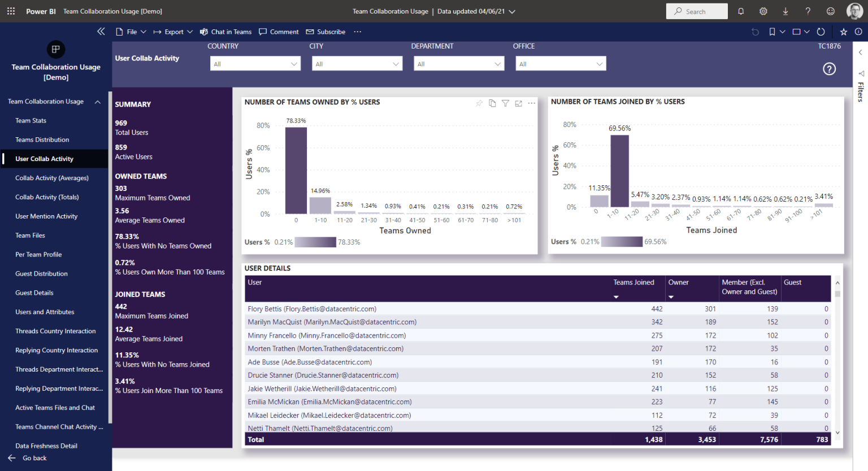Open the File menu
The image size is (868, 471).
pyautogui.click(x=131, y=32)
